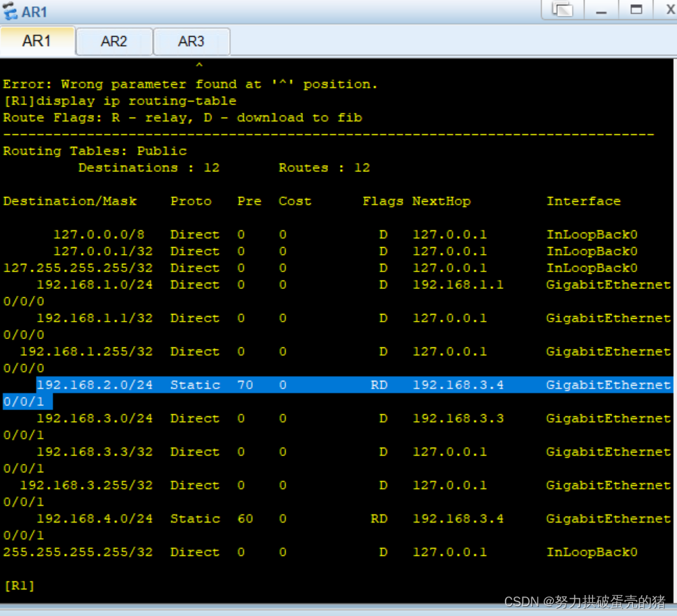The height and width of the screenshot is (616, 677).
Task: Click the Cost column header
Action: point(295,201)
